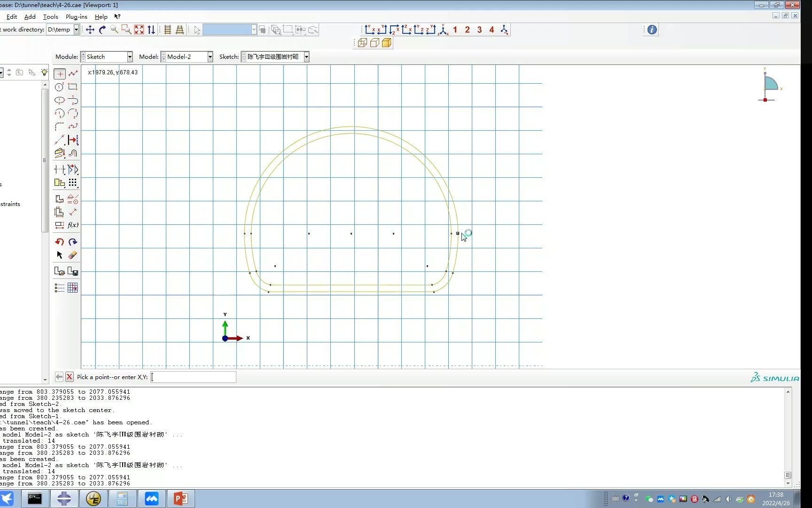Viewport: 812px width, 508px height.
Task: Open the Sketch name dropdown
Action: coord(306,57)
